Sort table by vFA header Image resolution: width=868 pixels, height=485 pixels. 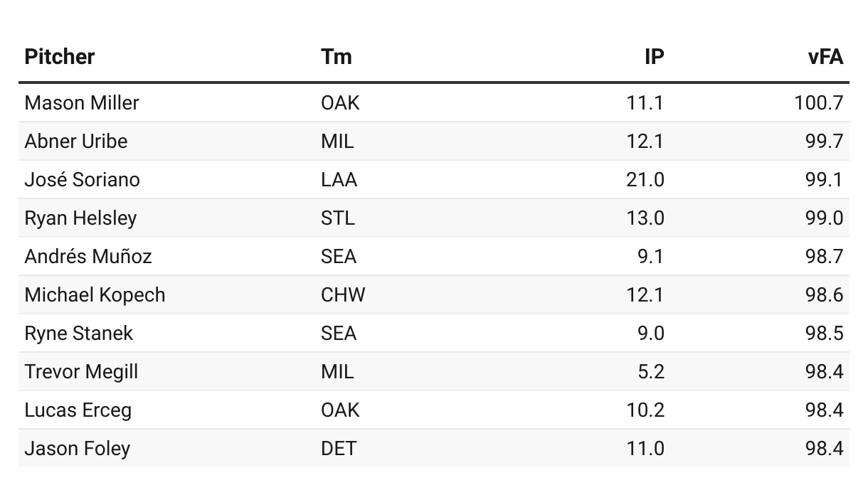point(825,57)
